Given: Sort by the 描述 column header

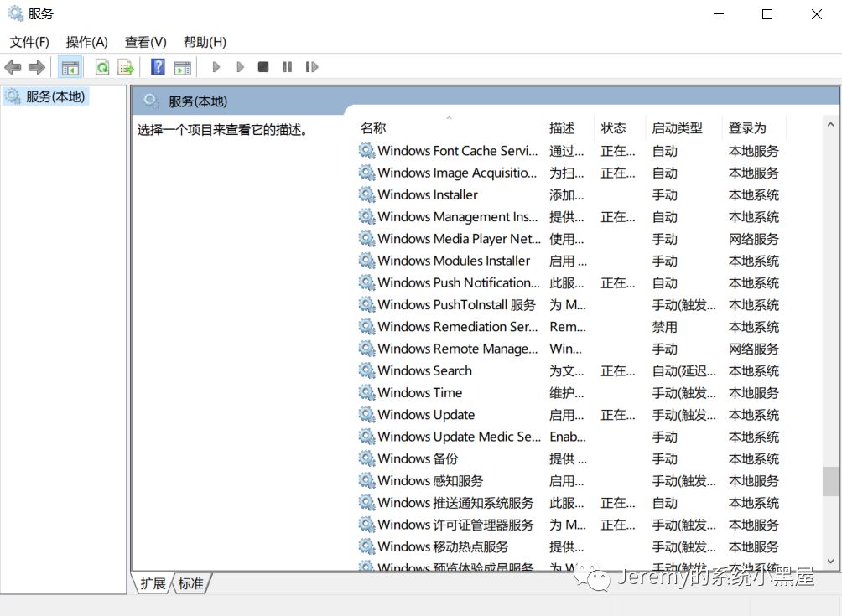Looking at the screenshot, I should coord(569,127).
